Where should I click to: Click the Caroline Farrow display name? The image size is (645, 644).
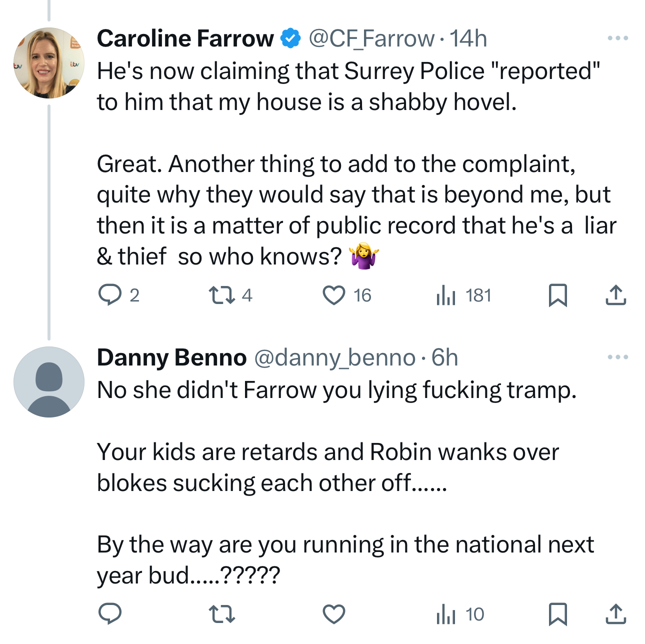click(185, 38)
